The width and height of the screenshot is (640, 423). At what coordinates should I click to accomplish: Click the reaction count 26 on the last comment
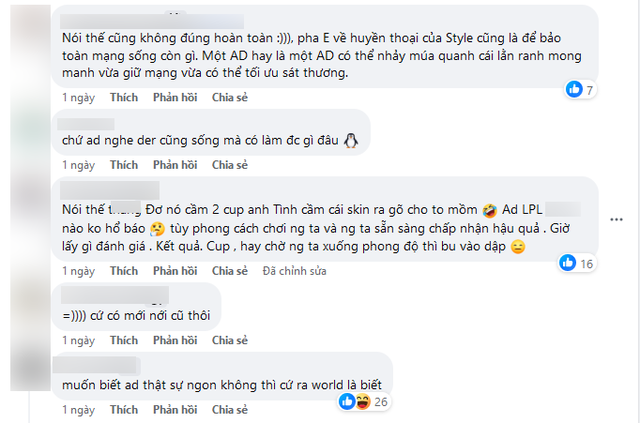(381, 402)
